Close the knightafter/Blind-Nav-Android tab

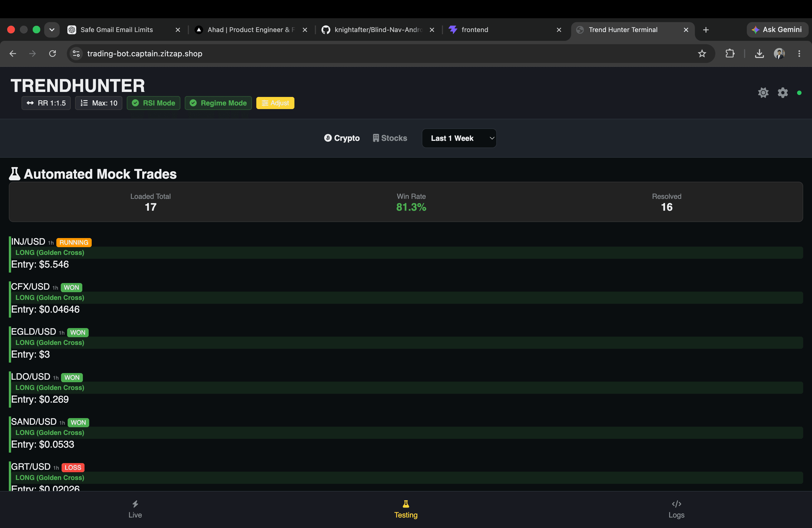click(432, 30)
